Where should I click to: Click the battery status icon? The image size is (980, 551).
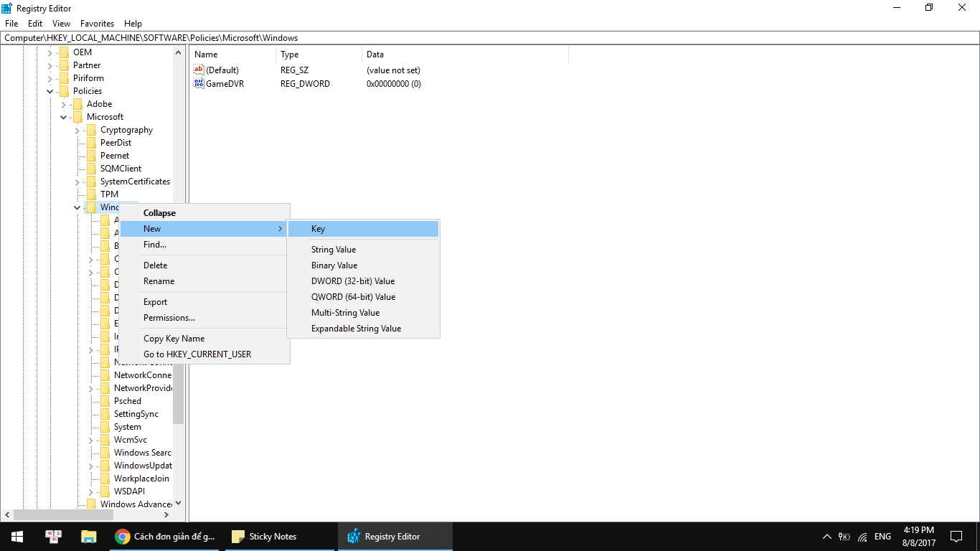(x=844, y=536)
